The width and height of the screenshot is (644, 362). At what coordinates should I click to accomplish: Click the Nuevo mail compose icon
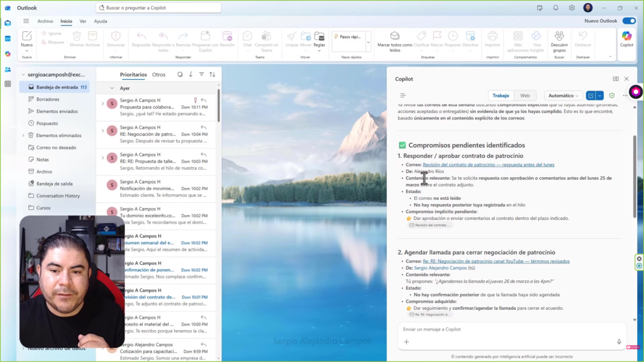26,36
